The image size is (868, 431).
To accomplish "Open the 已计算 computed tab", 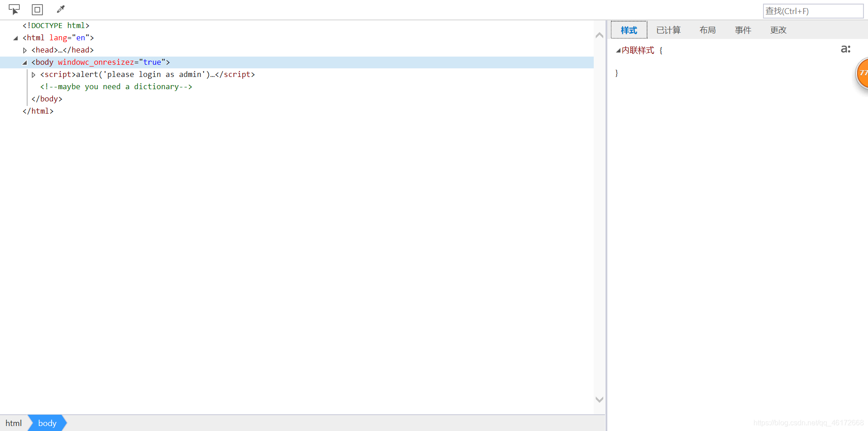I will pos(668,30).
